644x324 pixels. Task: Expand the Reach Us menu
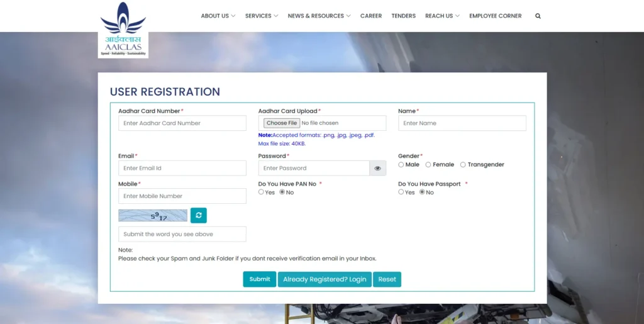[x=442, y=16]
